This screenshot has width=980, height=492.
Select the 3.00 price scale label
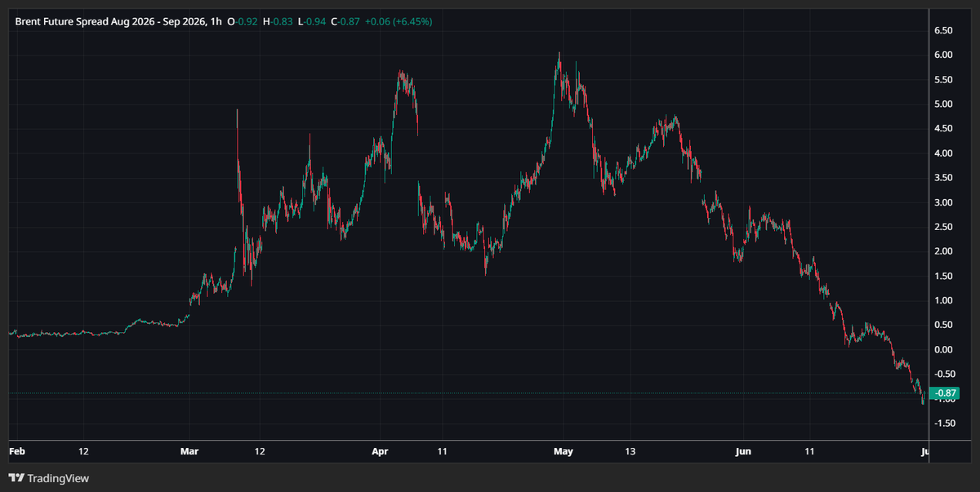click(x=945, y=202)
